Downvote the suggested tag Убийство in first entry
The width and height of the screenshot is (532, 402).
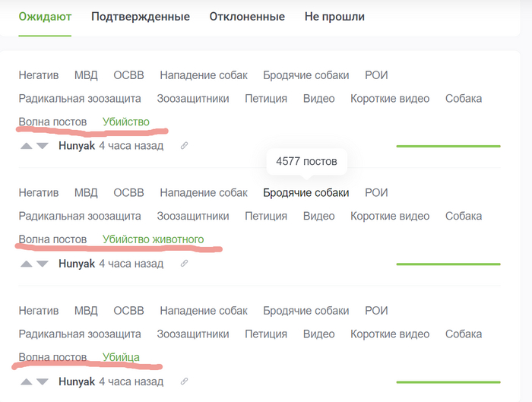42,146
